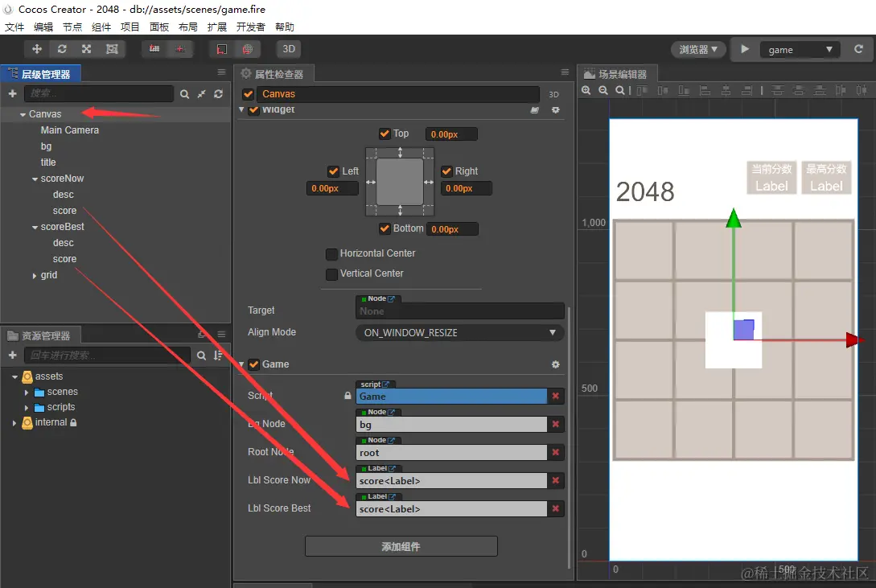Image resolution: width=876 pixels, height=588 pixels.
Task: Expand the scenes folder
Action: [x=27, y=393]
